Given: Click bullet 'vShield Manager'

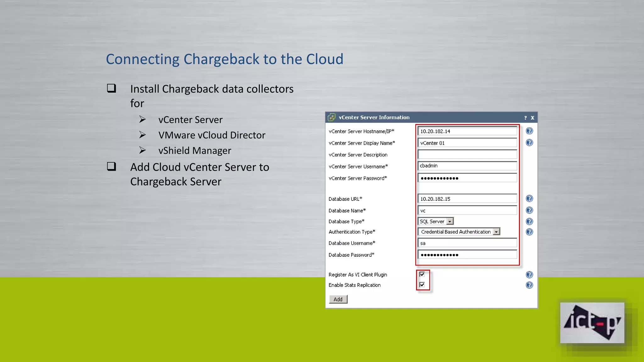Looking at the screenshot, I should [x=195, y=151].
